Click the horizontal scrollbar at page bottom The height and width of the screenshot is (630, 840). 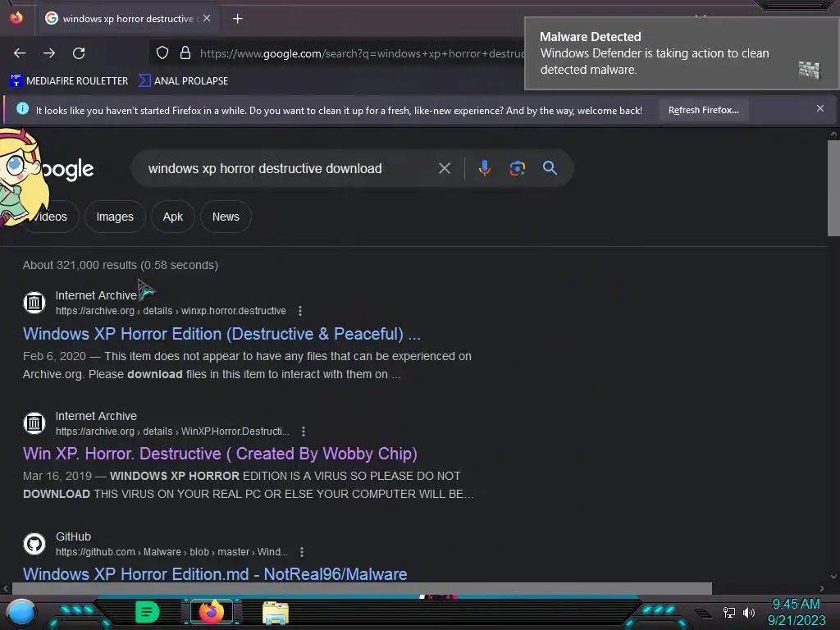point(362,588)
